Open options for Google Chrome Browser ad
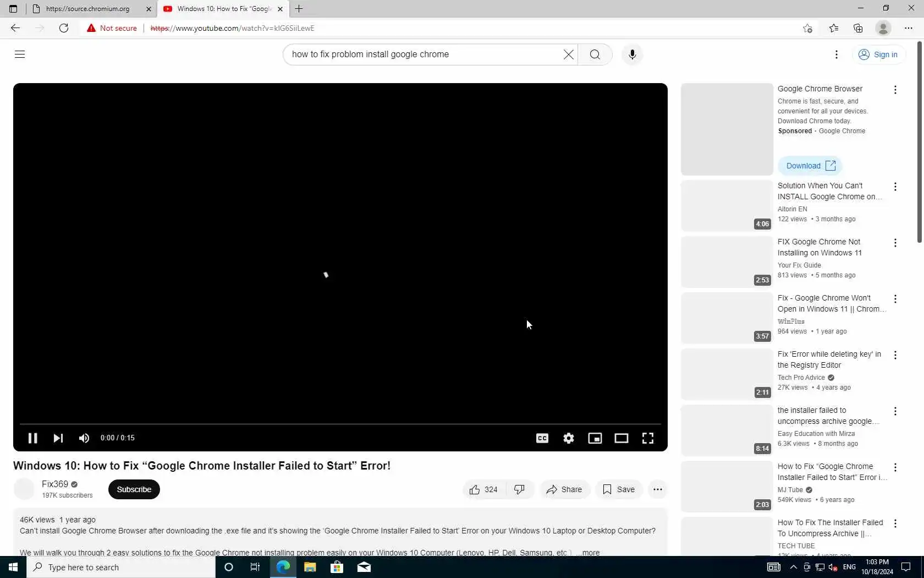Screen dimensions: 924x578 point(895,90)
